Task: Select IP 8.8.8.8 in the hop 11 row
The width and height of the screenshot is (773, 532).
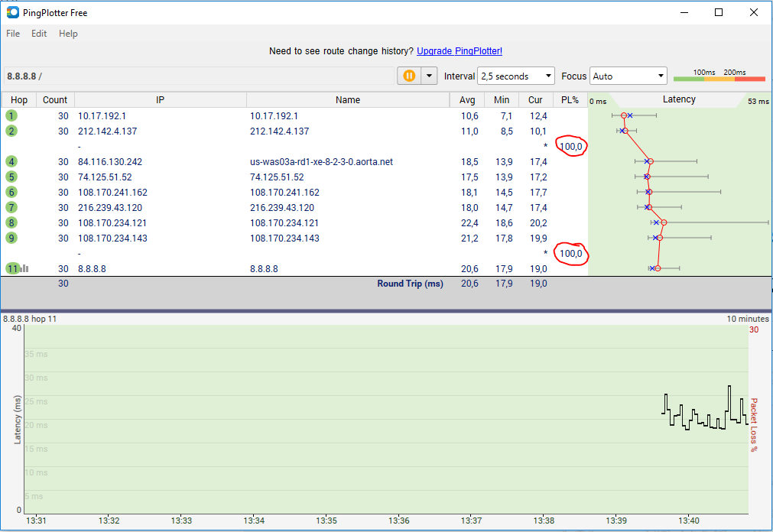Action: point(92,269)
